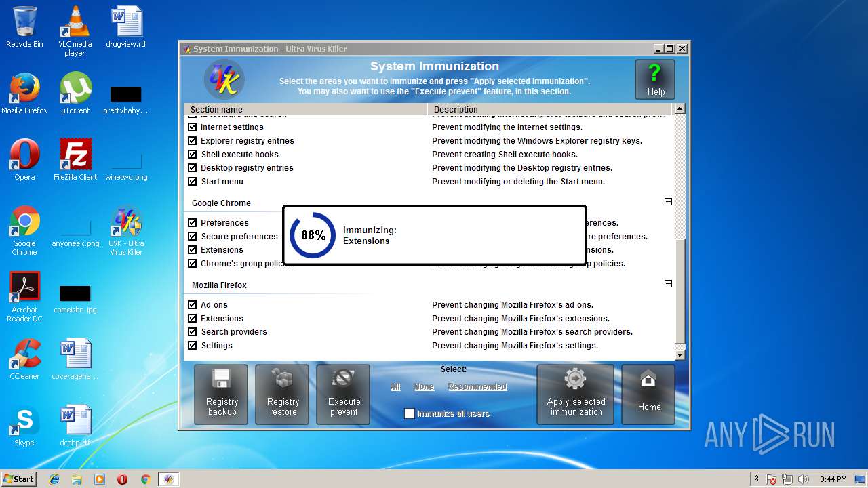Click Apply selected immunization
The height and width of the screenshot is (488, 868).
(x=576, y=394)
